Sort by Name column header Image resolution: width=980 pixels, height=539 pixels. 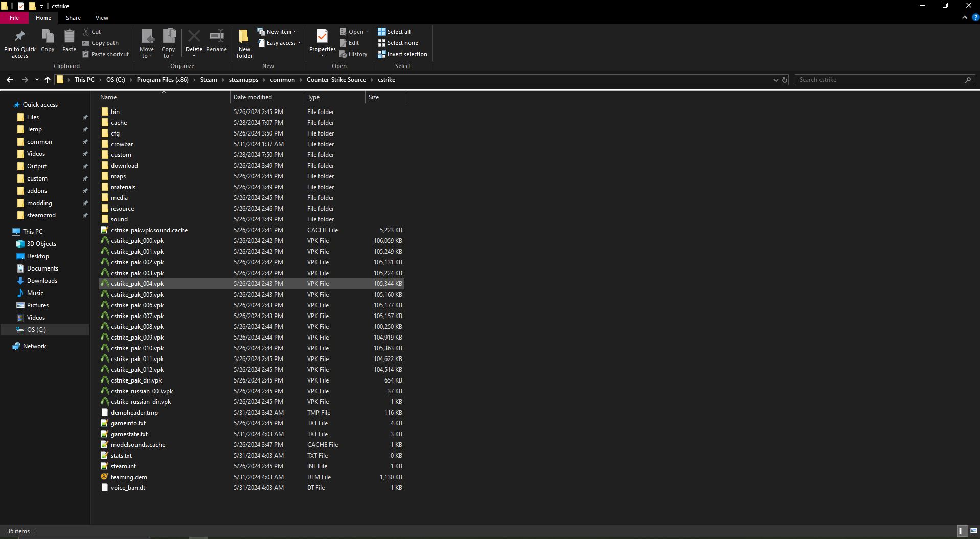pos(164,97)
